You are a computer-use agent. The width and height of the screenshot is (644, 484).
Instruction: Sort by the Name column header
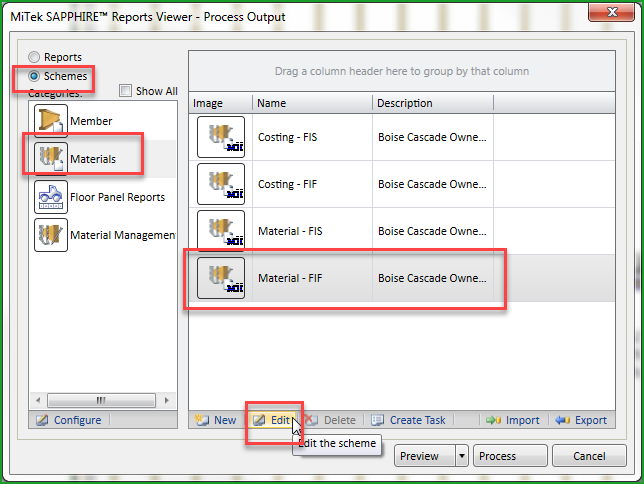312,103
